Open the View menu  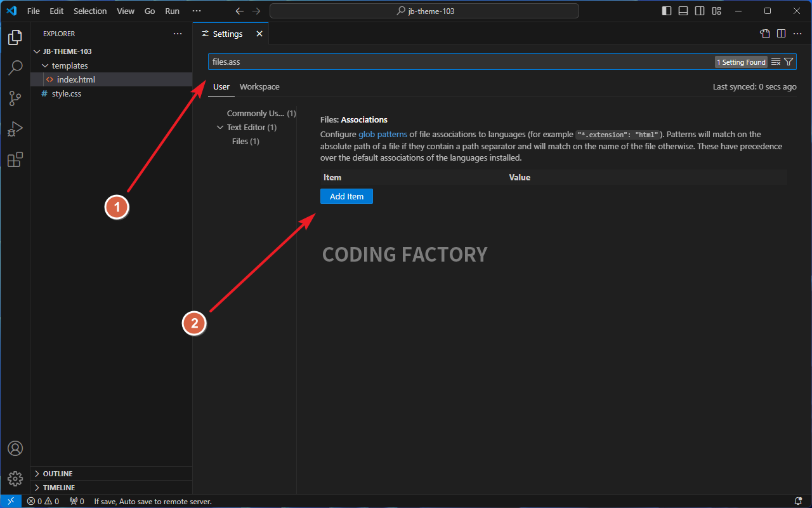point(126,11)
